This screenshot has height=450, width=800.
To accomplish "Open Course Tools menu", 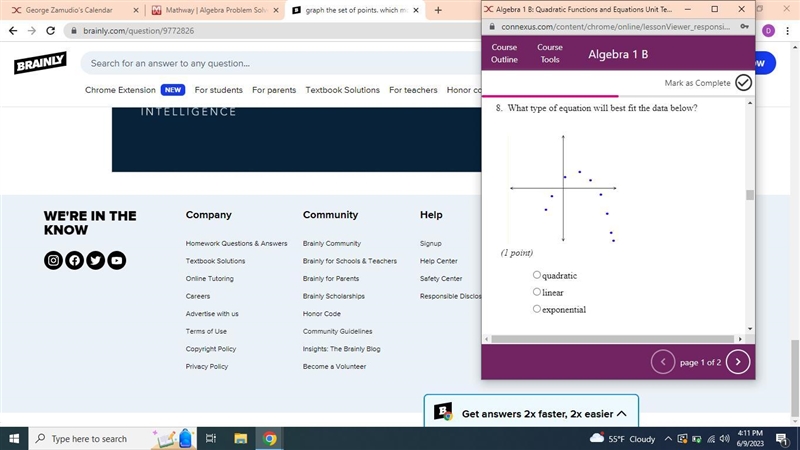I will tap(549, 53).
